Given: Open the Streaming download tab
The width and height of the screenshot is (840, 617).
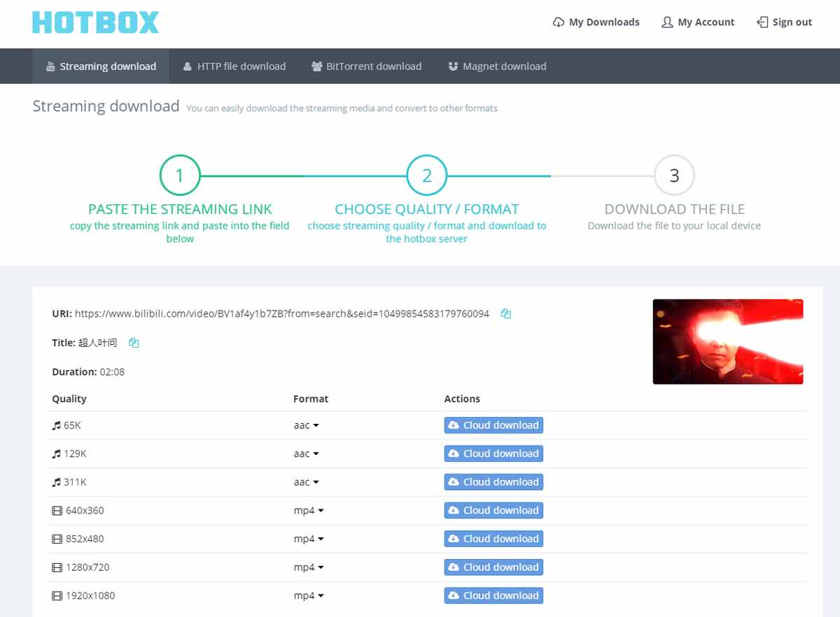Looking at the screenshot, I should click(x=101, y=66).
